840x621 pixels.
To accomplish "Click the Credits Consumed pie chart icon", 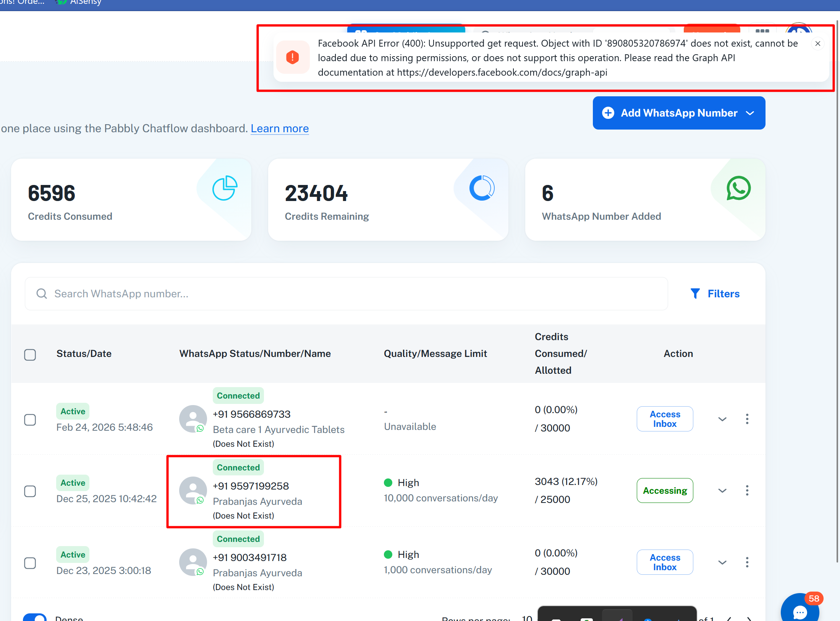I will [x=225, y=188].
